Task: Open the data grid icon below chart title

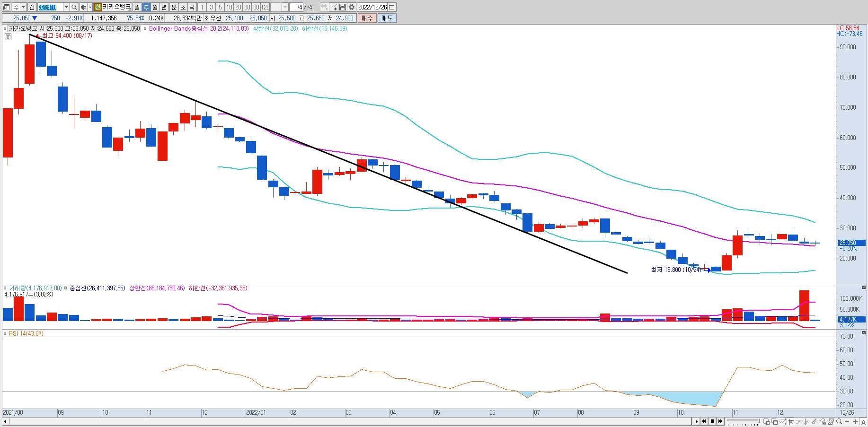Action: coord(8,36)
